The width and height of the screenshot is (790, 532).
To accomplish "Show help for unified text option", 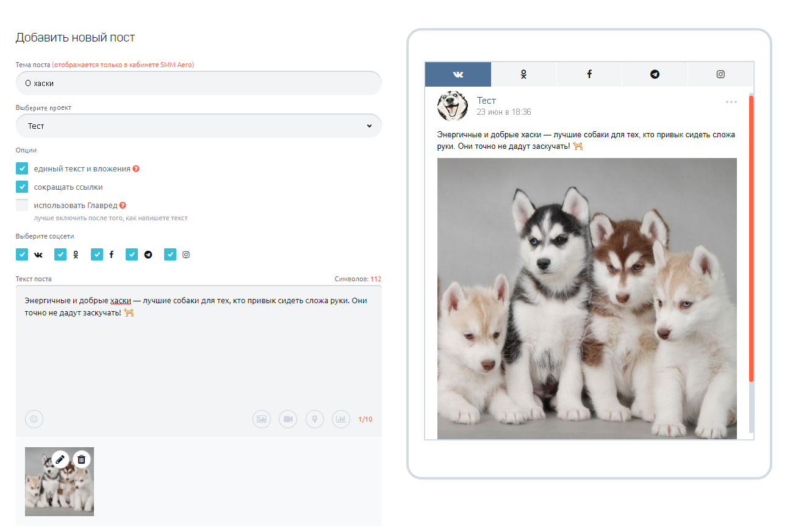I will (136, 169).
